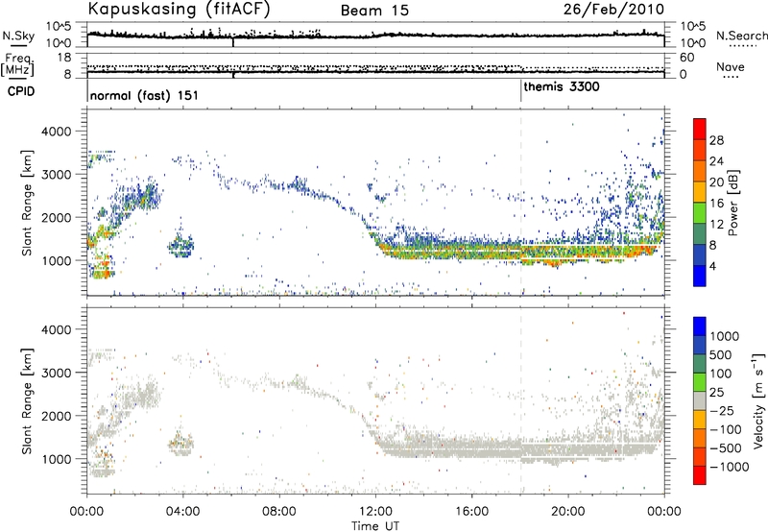The height and width of the screenshot is (532, 768).
Task: Click the '12:00' time axis label
Action: pos(375,511)
